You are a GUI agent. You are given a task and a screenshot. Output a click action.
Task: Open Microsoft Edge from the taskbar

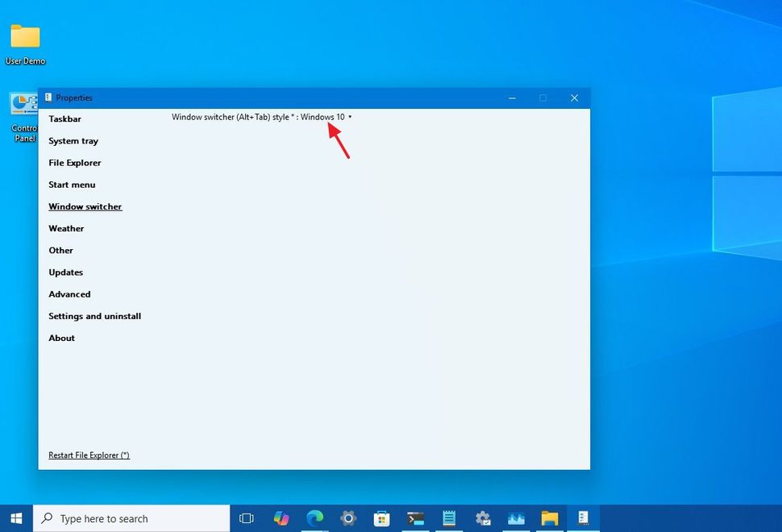(x=314, y=518)
